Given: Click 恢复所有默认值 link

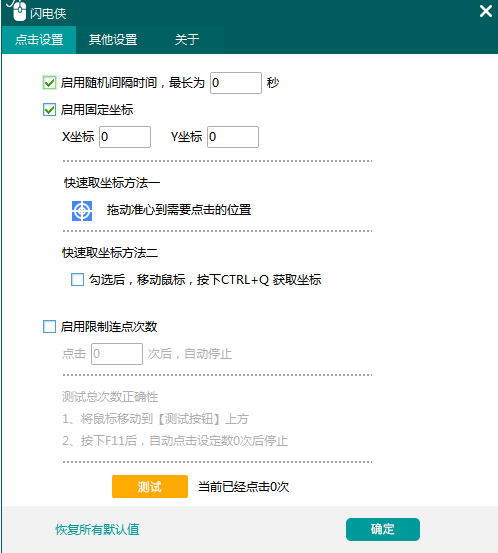Looking at the screenshot, I should (x=97, y=530).
